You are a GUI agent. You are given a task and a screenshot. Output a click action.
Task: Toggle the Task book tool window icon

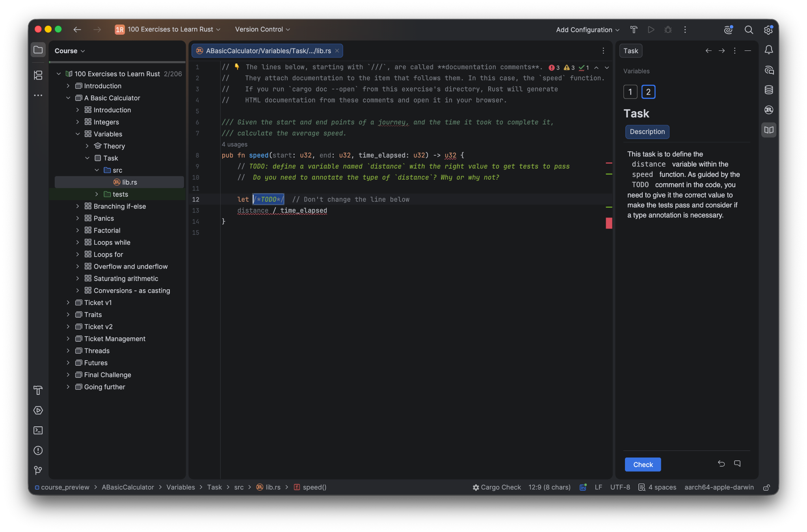click(x=769, y=130)
